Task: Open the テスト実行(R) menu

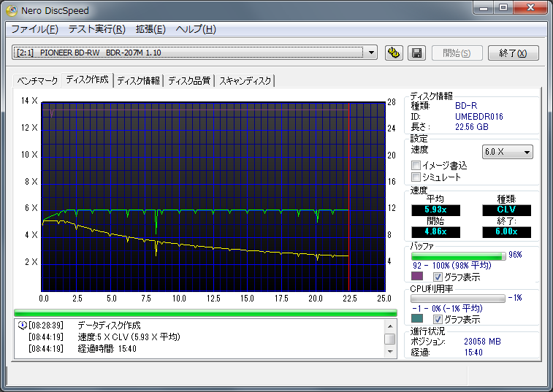Action: (x=96, y=29)
